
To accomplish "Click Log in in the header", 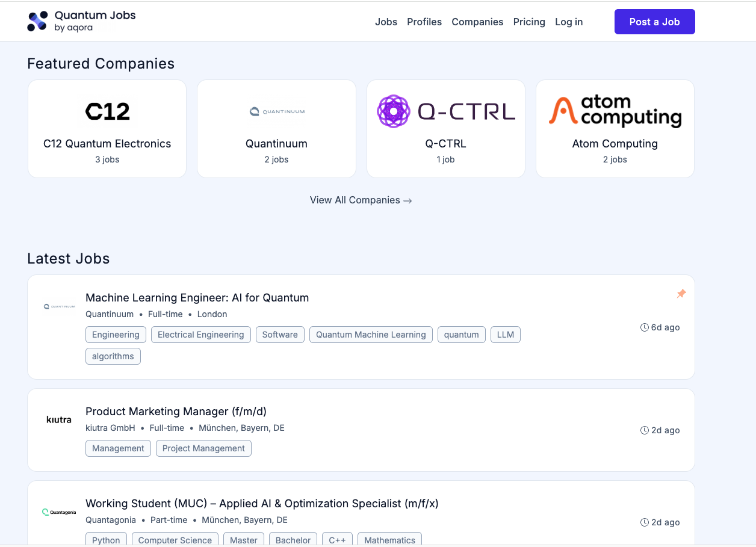I will coord(569,22).
